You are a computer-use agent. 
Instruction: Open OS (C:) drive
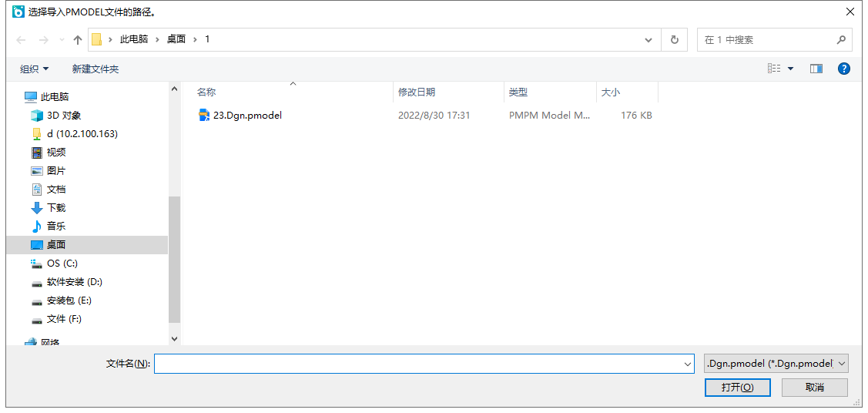[62, 263]
